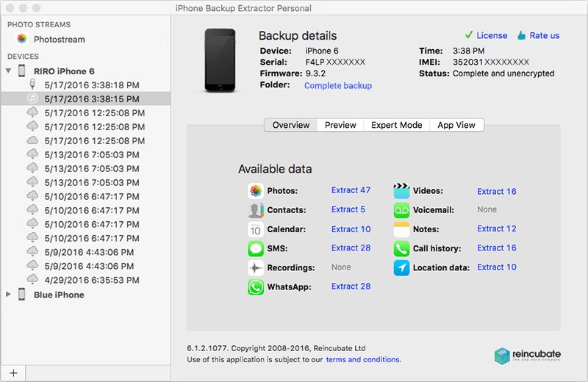Screen dimensions: 588x382
Task: Click the Rate us link
Action: 544,35
